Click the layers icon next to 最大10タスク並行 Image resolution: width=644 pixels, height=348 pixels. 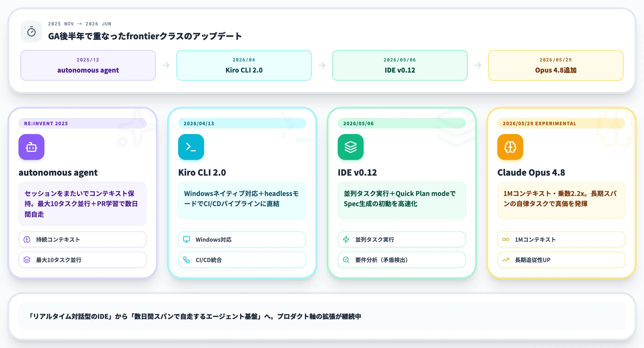pos(27,260)
